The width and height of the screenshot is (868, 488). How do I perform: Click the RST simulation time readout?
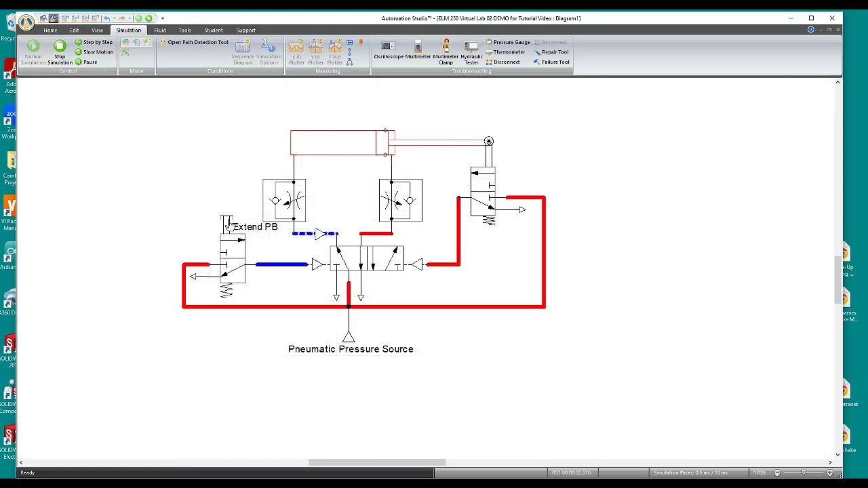(571, 472)
